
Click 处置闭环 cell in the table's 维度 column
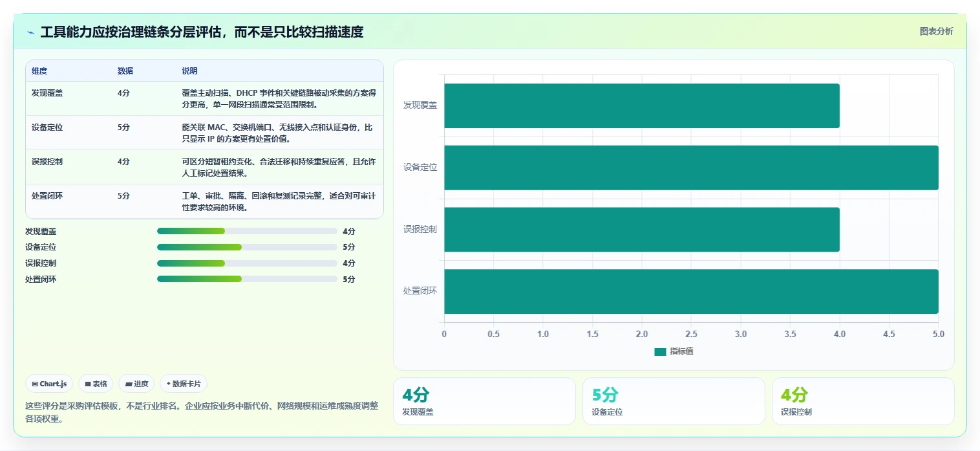point(47,196)
